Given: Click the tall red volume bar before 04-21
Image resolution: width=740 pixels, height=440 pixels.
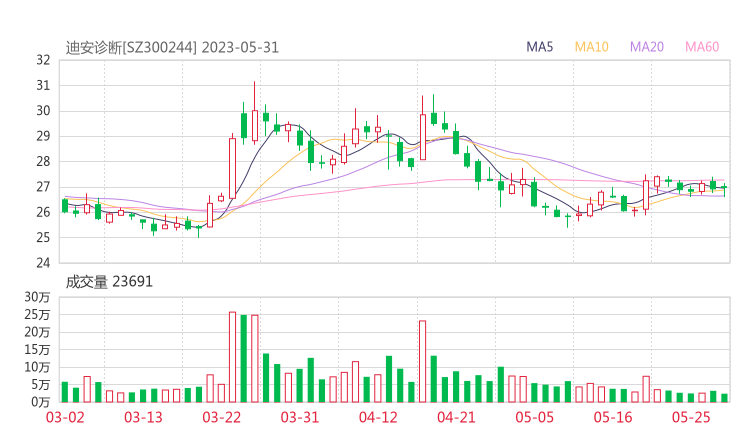Looking at the screenshot, I should (x=422, y=362).
